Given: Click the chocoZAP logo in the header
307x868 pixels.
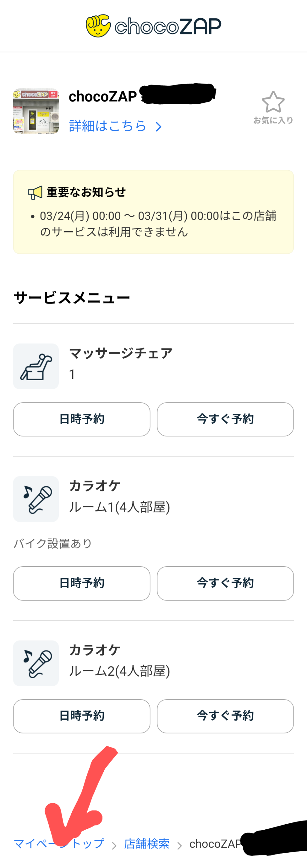Looking at the screenshot, I should 153,26.
